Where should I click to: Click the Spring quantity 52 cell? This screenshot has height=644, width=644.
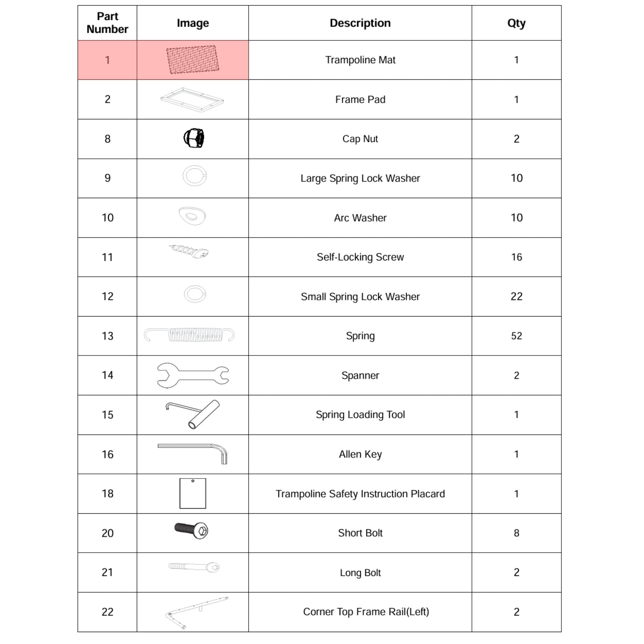pos(516,336)
